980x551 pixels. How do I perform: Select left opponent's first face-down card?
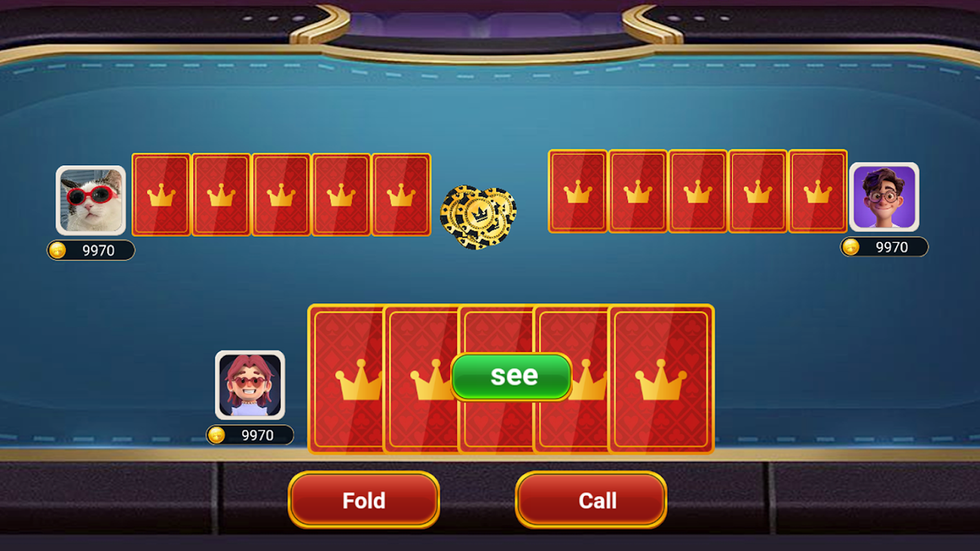pyautogui.click(x=161, y=195)
